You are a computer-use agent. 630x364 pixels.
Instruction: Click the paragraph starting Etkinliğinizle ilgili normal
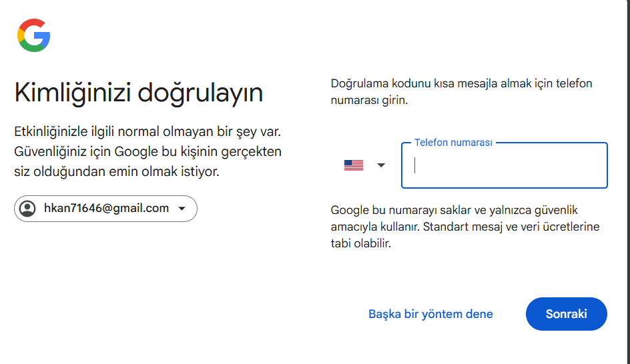[x=148, y=151]
